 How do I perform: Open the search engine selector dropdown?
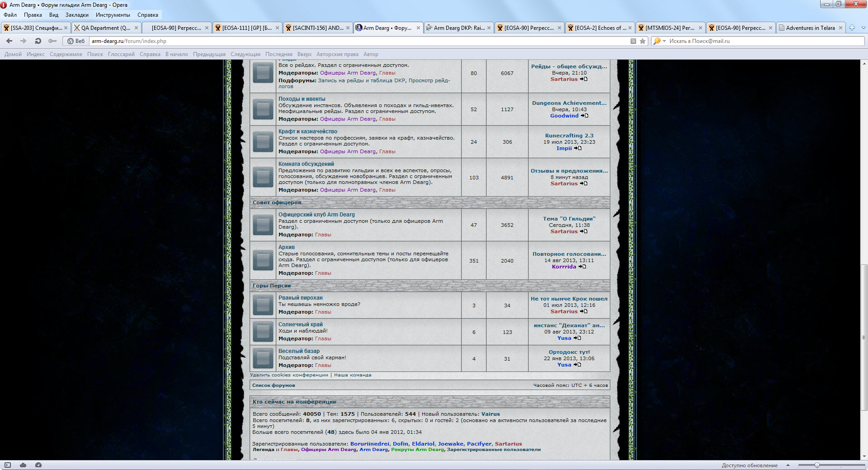point(660,41)
